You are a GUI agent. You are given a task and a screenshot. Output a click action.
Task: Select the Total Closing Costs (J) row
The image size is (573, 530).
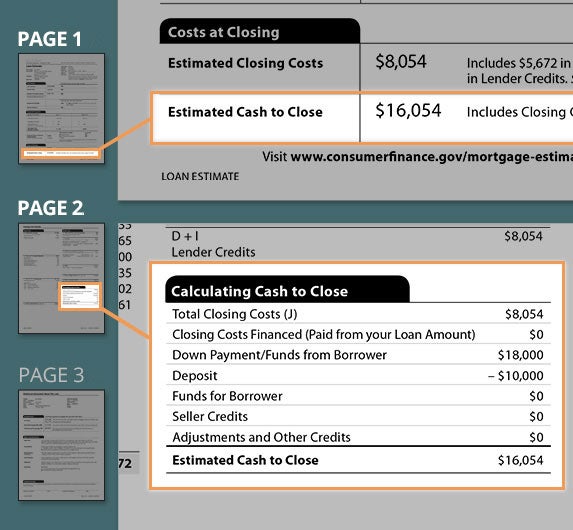358,314
